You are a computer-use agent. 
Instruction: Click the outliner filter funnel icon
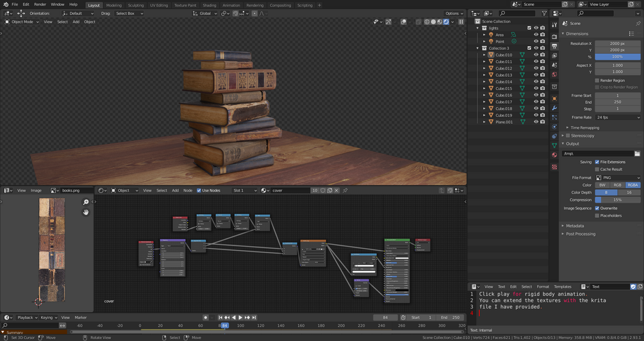[544, 13]
